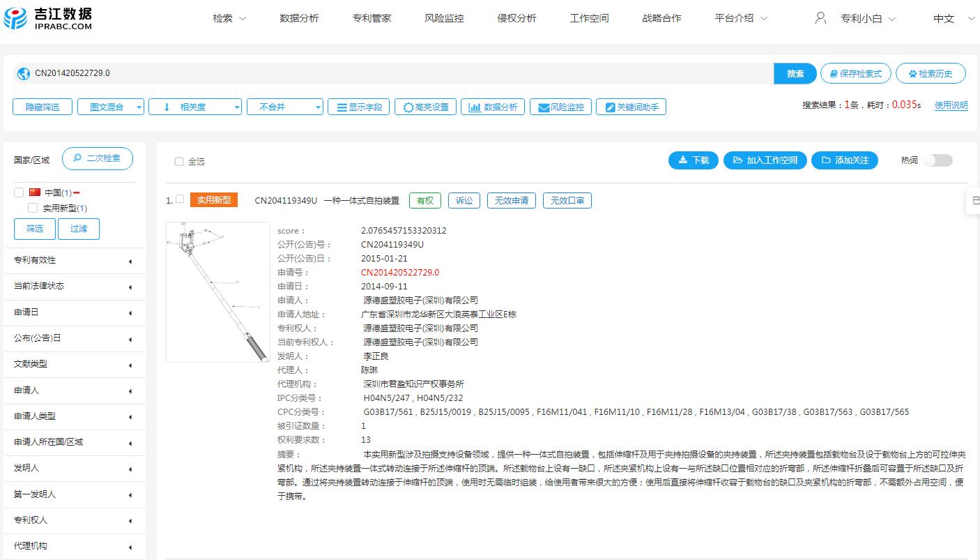Image resolution: width=980 pixels, height=560 pixels.
Task: Open the 高亮设置 highlight settings tool
Action: click(425, 106)
